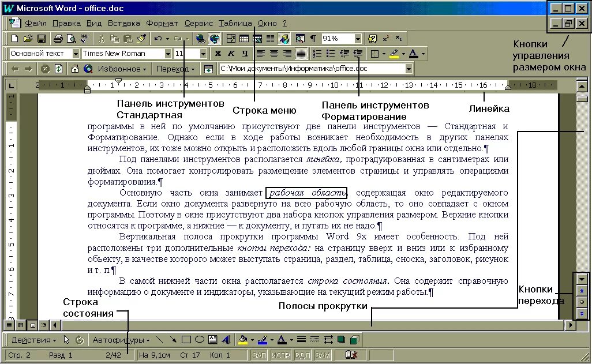Undo the last action
The image size is (592, 364).
pyautogui.click(x=158, y=39)
